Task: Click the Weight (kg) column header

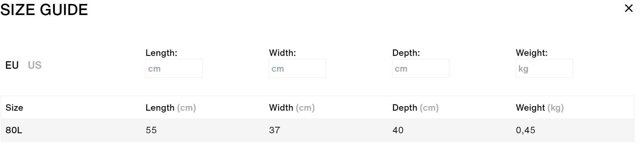Action: (x=540, y=107)
